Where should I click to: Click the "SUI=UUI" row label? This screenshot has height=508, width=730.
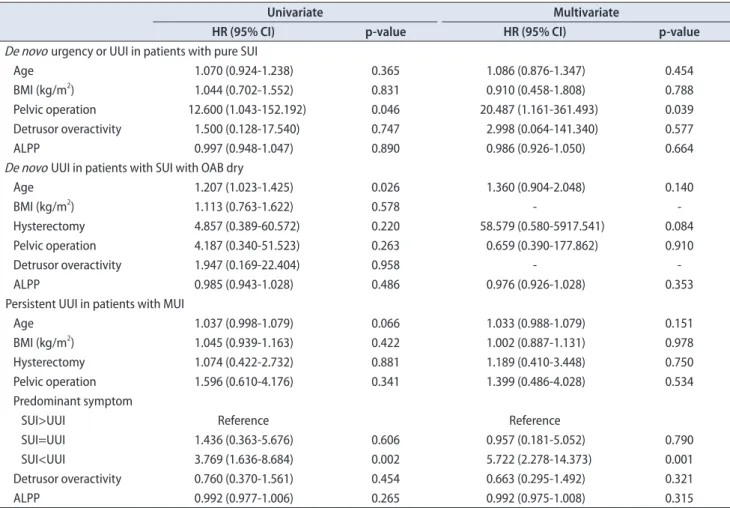tap(43, 440)
